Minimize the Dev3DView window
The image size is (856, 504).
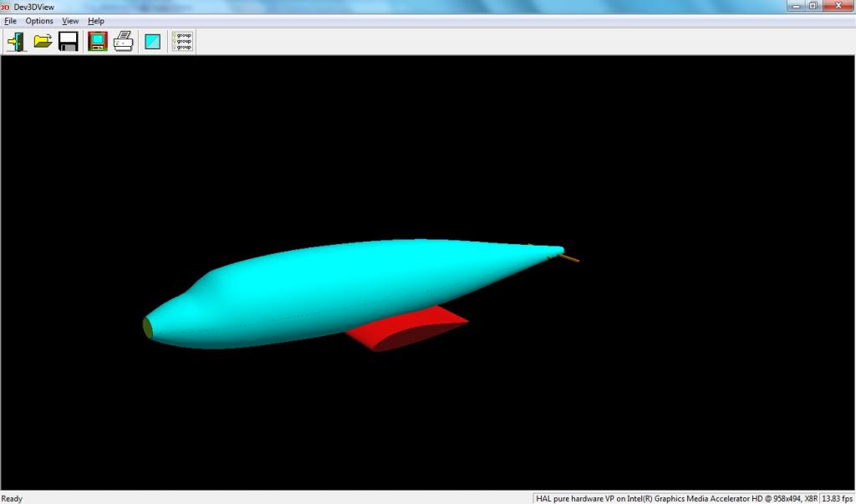792,6
